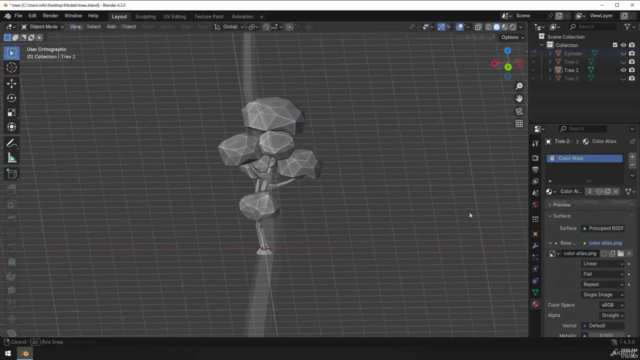The height and width of the screenshot is (360, 640).
Task: Click the viewport zoom magnifier icon
Action: point(519,86)
